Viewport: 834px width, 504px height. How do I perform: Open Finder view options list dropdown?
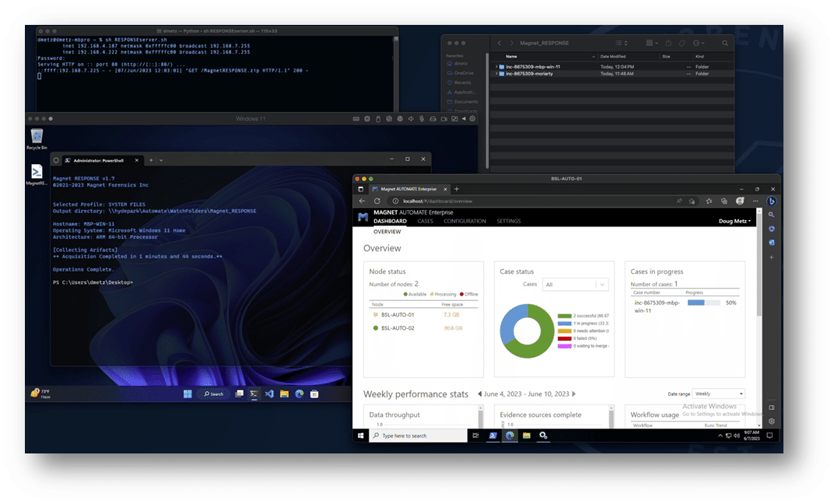click(622, 43)
